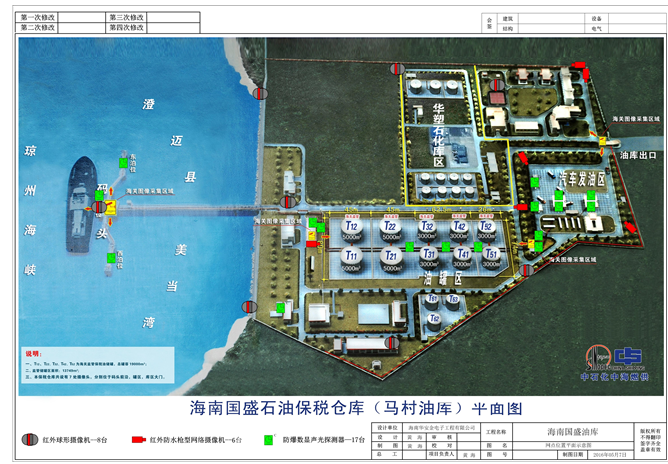The width and height of the screenshot is (668, 464).
Task: Click the yellow capture-zone marker on the dock
Action: click(x=110, y=208)
